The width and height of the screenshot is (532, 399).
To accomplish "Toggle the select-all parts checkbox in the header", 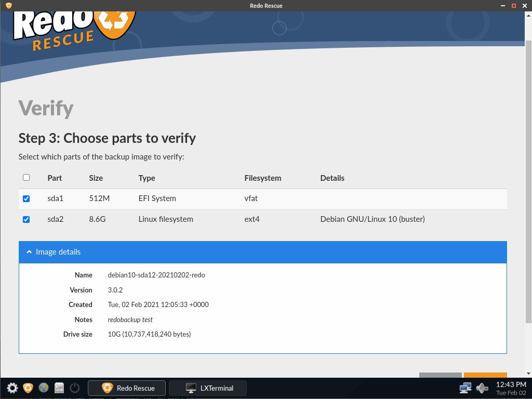I will tap(26, 178).
